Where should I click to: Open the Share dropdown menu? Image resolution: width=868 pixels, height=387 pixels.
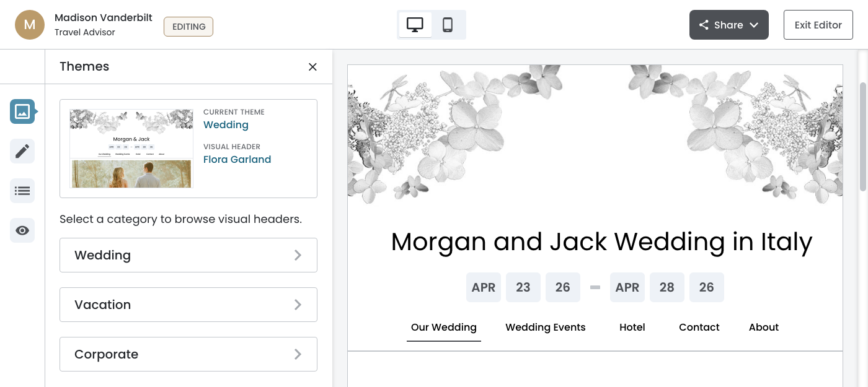(x=728, y=25)
